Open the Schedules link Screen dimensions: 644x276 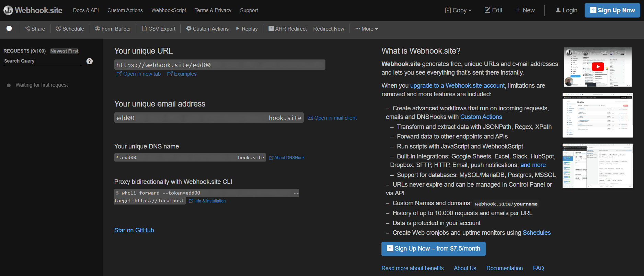[x=537, y=233]
